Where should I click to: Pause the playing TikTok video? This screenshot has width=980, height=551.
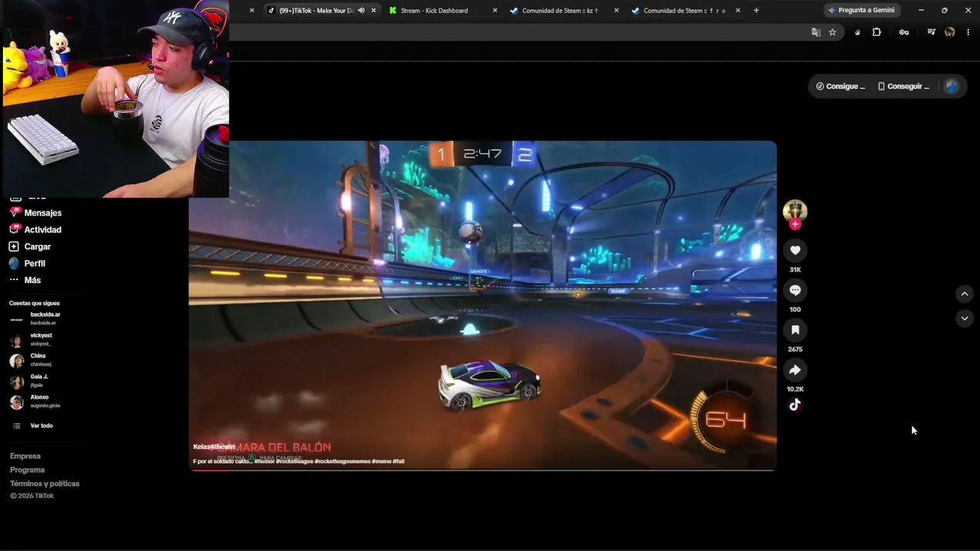[482, 305]
